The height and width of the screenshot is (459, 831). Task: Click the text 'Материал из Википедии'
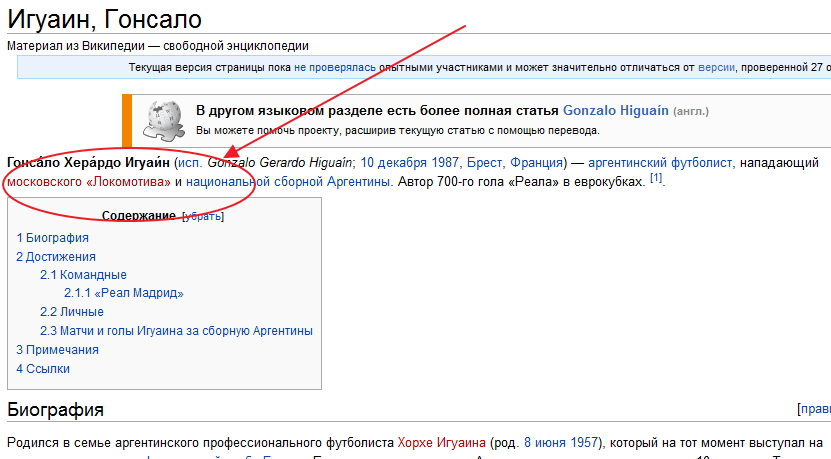[76, 46]
